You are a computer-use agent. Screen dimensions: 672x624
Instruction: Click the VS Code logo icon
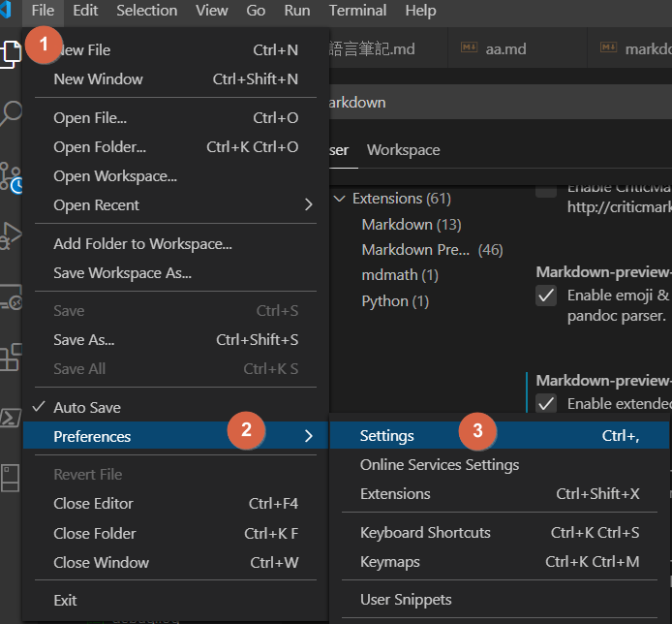9,11
